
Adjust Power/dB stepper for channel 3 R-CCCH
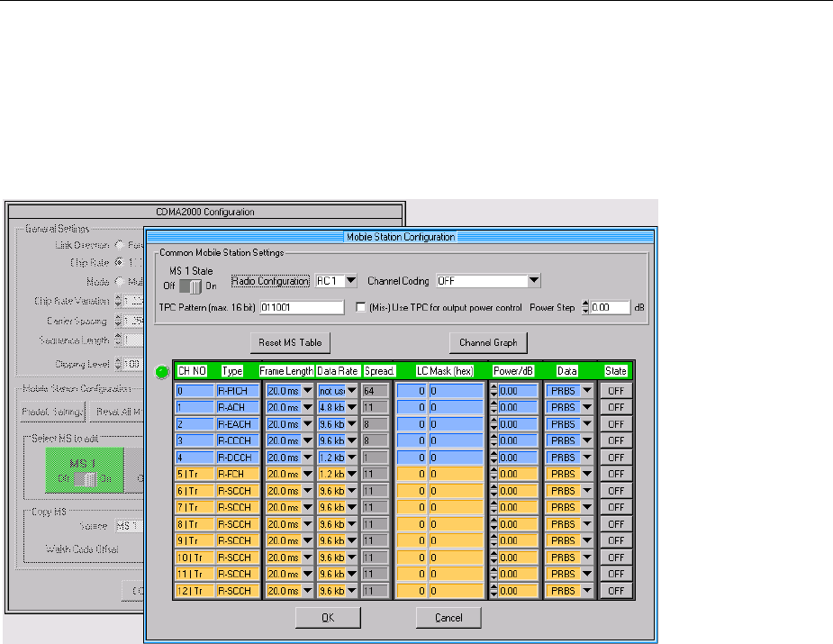pyautogui.click(x=493, y=440)
